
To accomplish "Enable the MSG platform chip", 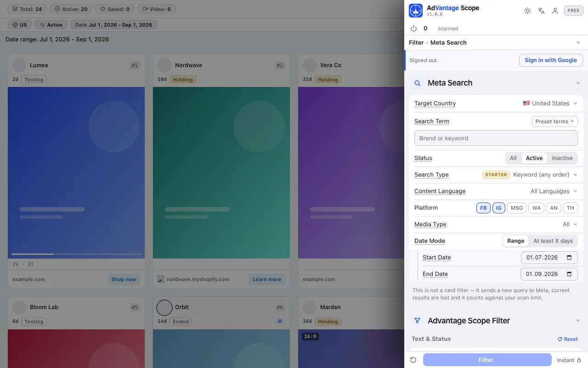I will coord(517,208).
